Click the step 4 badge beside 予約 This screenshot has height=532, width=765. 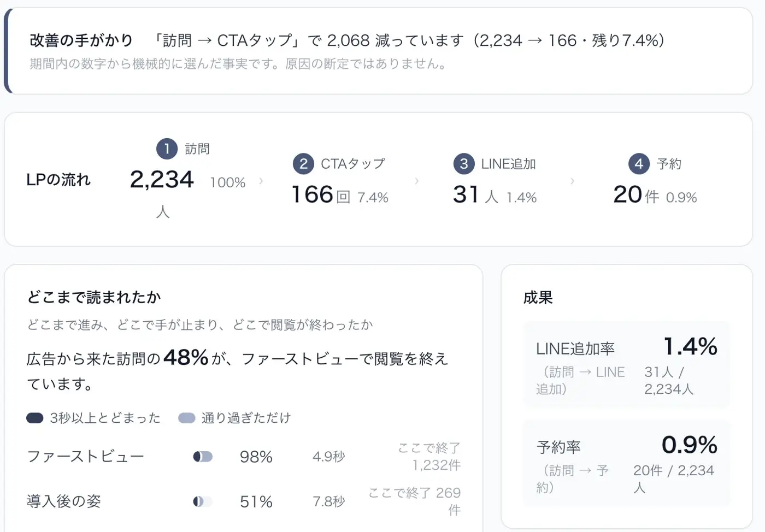(x=639, y=164)
